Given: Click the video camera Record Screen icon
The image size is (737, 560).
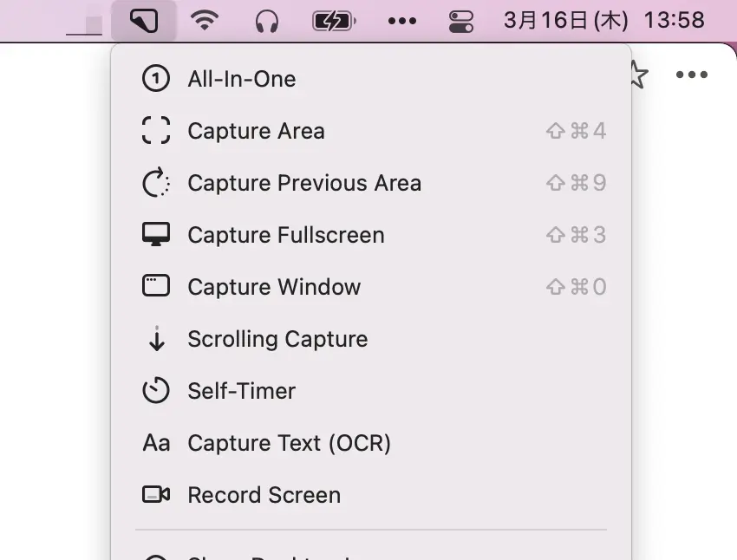Looking at the screenshot, I should pyautogui.click(x=156, y=495).
